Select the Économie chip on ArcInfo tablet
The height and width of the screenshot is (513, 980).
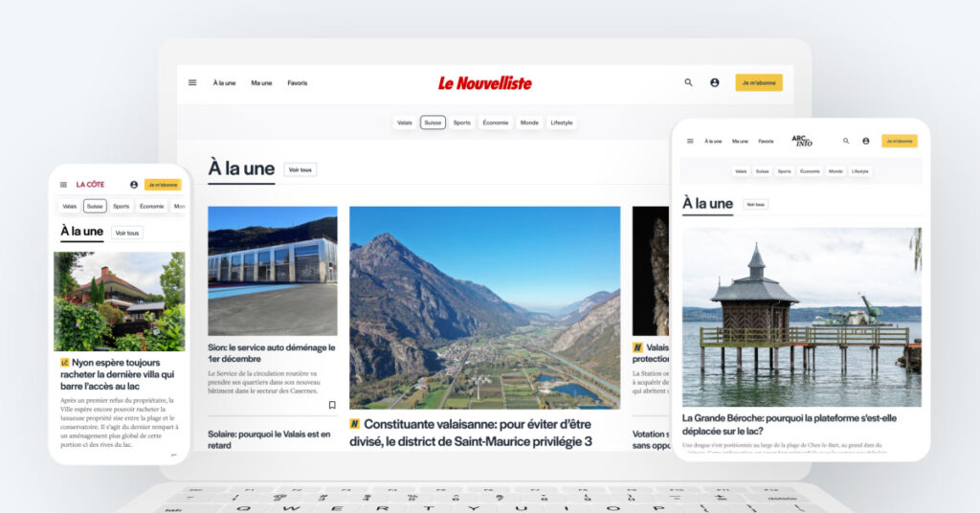810,171
